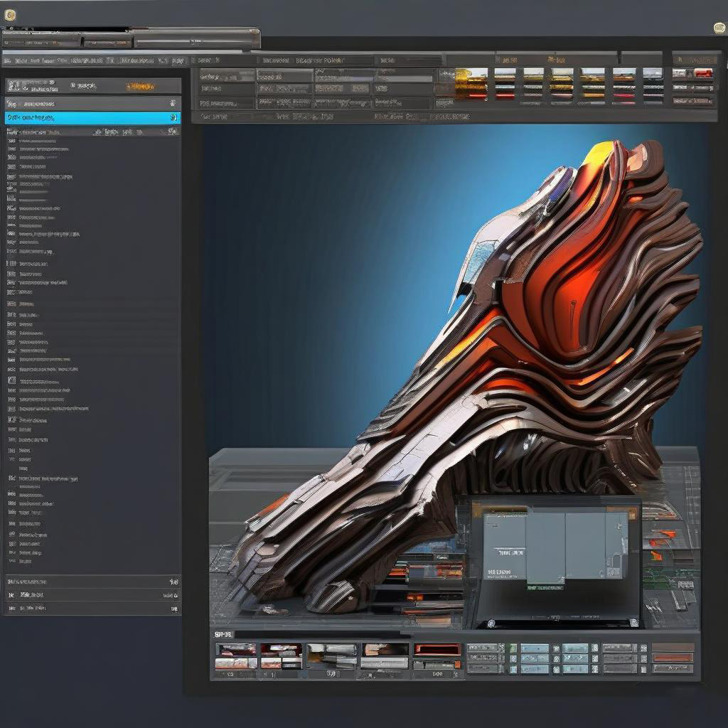Click the gray inset preview window inside the viewport

coord(555,560)
